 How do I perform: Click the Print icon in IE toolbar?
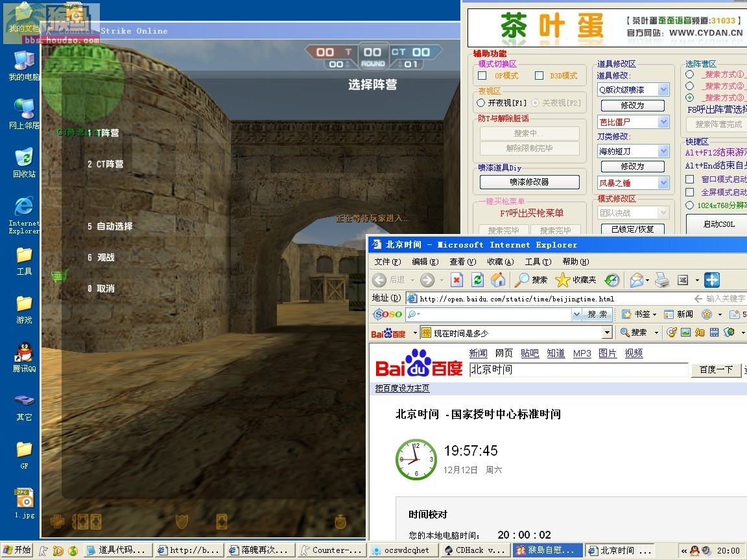pos(661,280)
